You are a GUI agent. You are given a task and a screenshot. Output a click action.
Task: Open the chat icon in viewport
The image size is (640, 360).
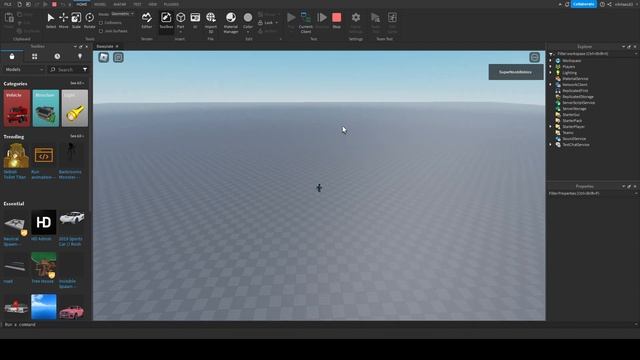118,57
